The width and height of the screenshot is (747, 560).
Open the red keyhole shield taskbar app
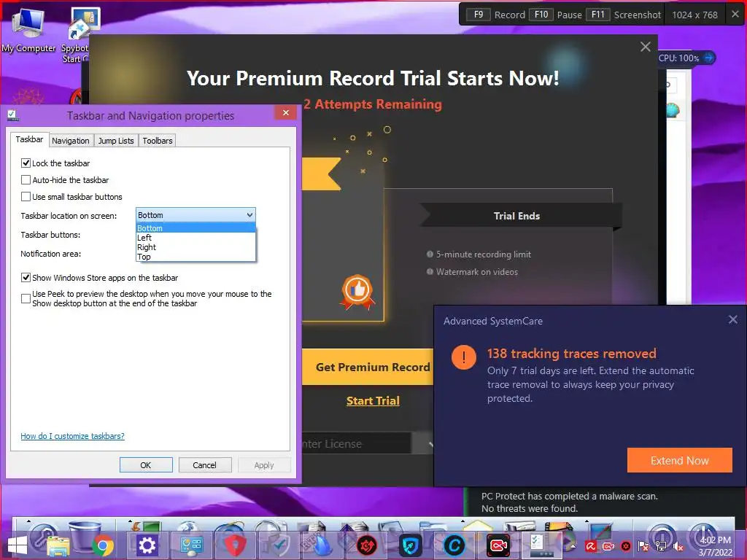[x=236, y=545]
